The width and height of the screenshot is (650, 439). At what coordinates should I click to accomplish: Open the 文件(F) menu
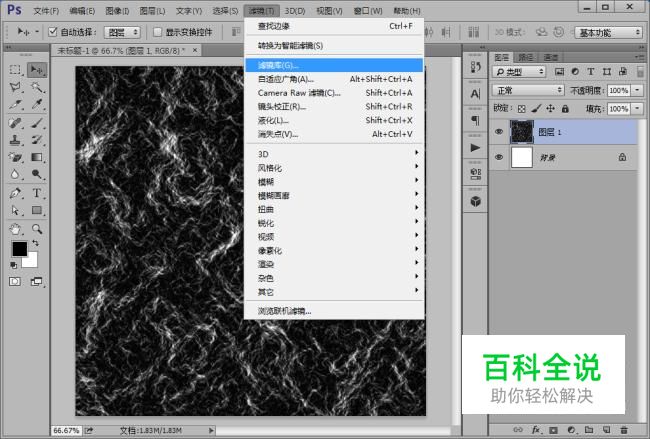46,11
